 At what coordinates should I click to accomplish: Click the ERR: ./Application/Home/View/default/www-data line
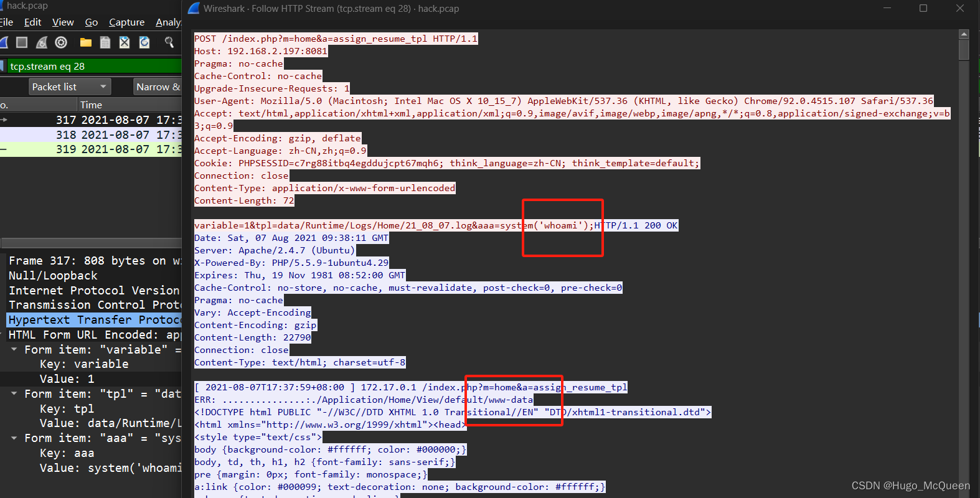coord(364,400)
